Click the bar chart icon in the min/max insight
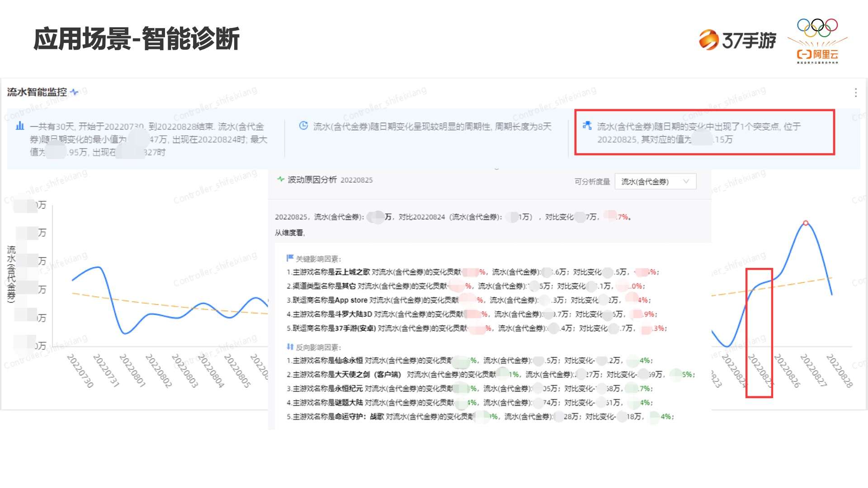The width and height of the screenshot is (868, 488). (20, 126)
